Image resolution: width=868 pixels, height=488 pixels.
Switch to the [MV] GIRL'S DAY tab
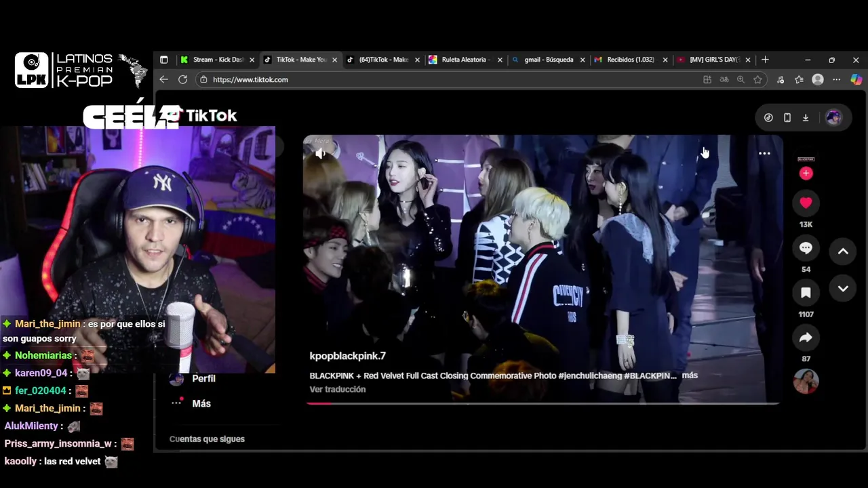713,60
